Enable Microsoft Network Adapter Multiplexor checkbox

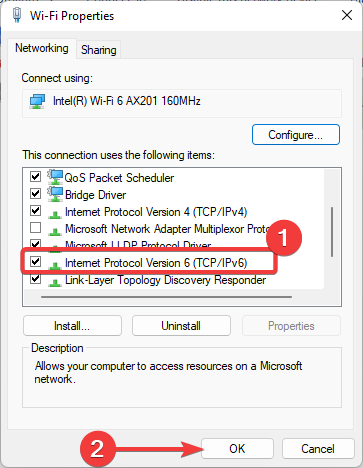tap(35, 228)
